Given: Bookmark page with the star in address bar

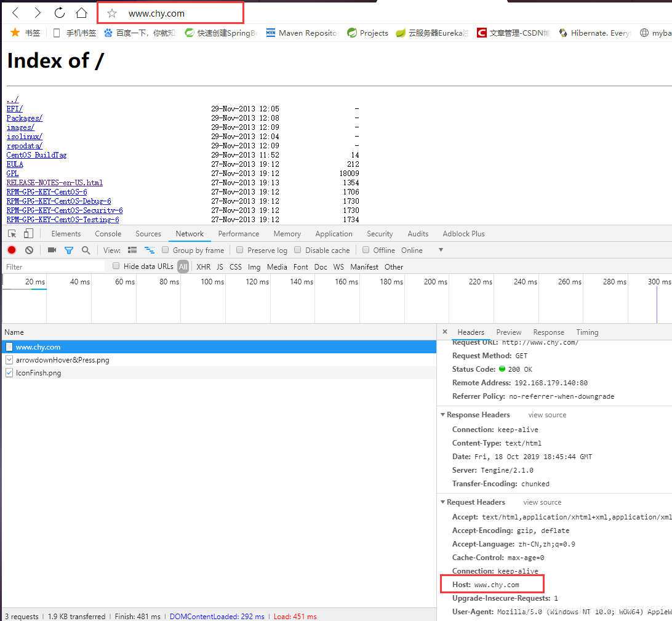Looking at the screenshot, I should pyautogui.click(x=112, y=14).
